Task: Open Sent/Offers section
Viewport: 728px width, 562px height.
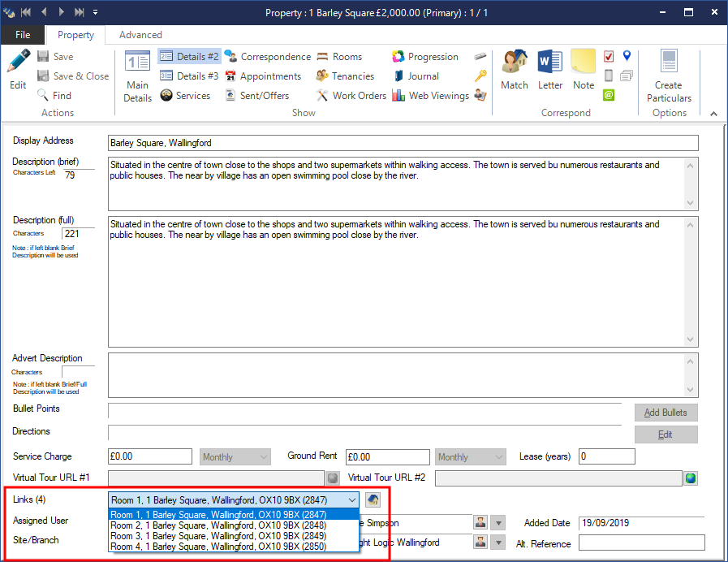Action: click(x=256, y=96)
